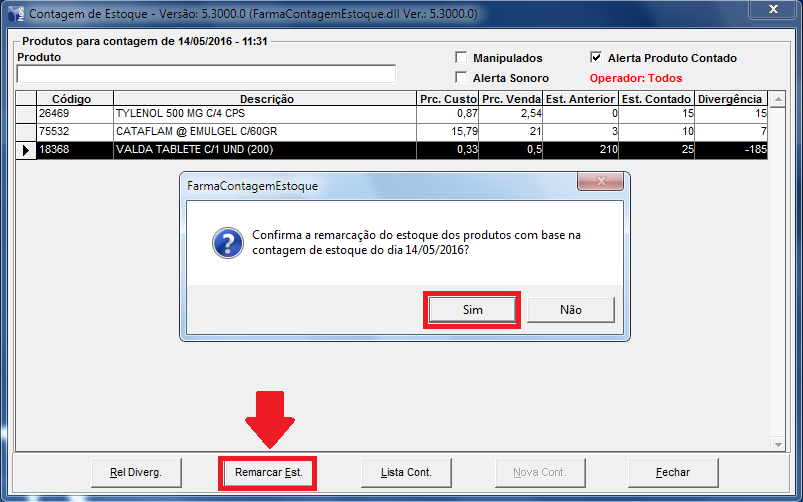Image resolution: width=803 pixels, height=502 pixels.
Task: Click the Remarcar Est. button
Action: coord(268,471)
